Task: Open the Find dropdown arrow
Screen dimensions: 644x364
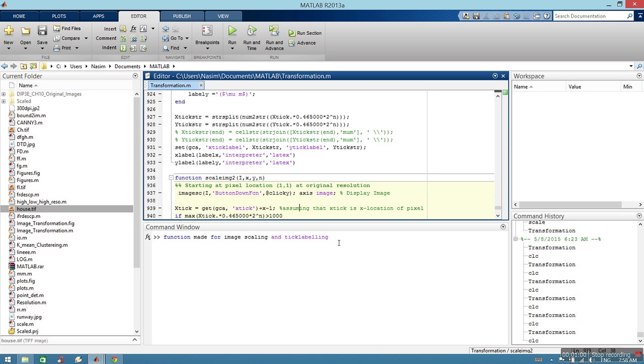Action: click(x=185, y=48)
